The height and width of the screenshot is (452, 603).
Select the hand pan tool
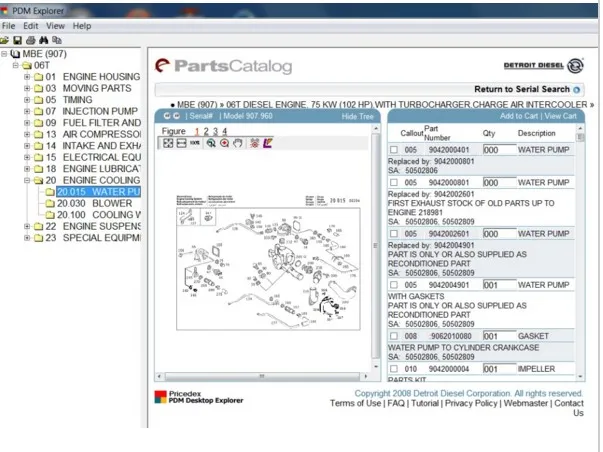238,143
